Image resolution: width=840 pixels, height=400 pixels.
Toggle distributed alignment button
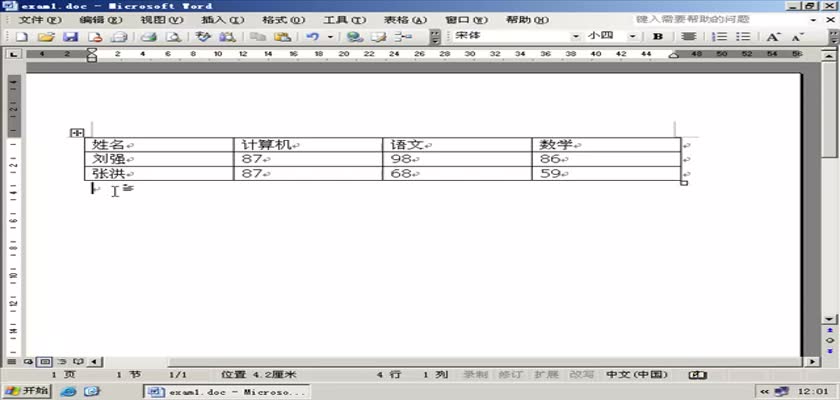[688, 36]
